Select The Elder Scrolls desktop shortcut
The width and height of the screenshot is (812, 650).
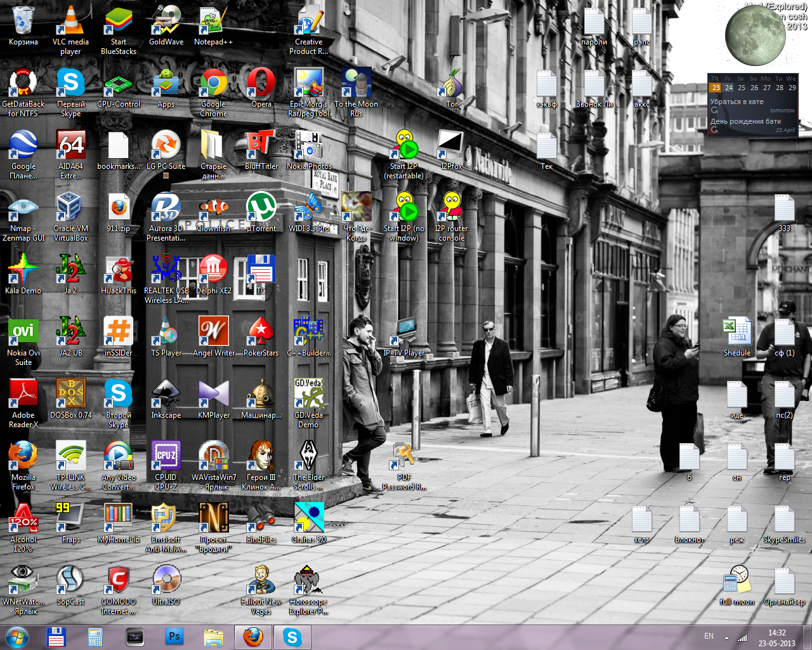point(309,465)
